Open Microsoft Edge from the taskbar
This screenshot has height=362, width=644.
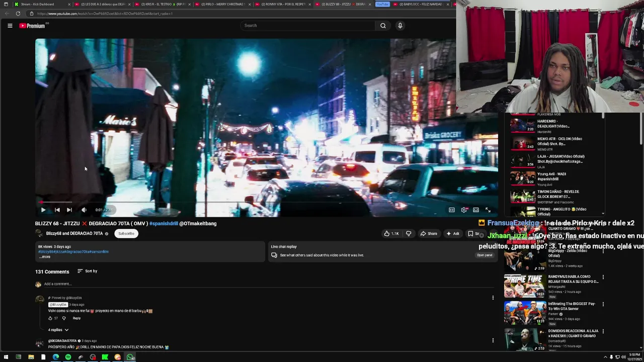tap(55, 357)
